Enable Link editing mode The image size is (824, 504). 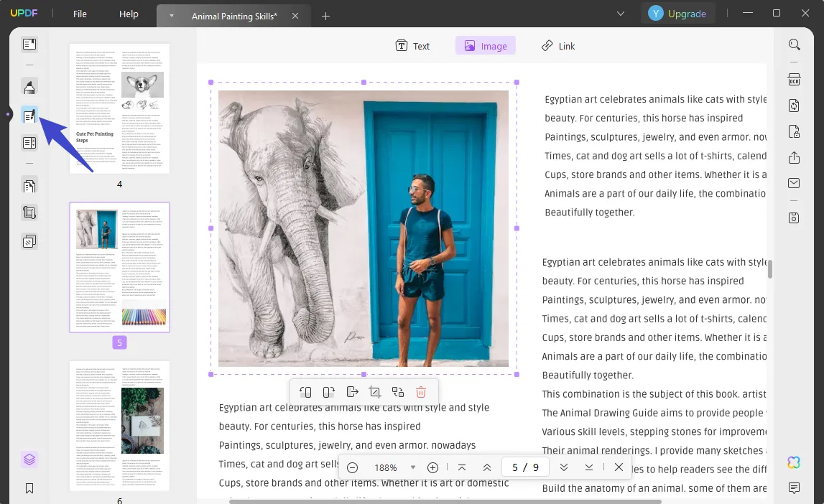pos(558,45)
